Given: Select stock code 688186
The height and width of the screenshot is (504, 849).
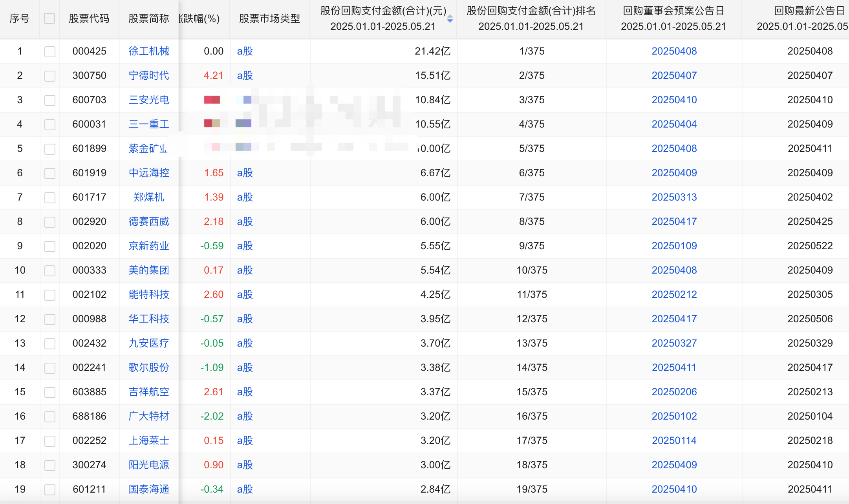Looking at the screenshot, I should pyautogui.click(x=90, y=416).
